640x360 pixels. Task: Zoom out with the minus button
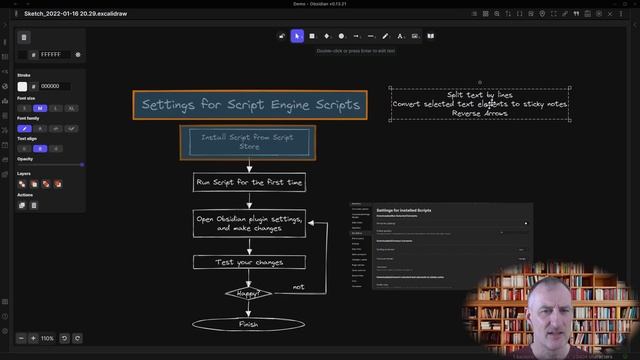tap(21, 338)
